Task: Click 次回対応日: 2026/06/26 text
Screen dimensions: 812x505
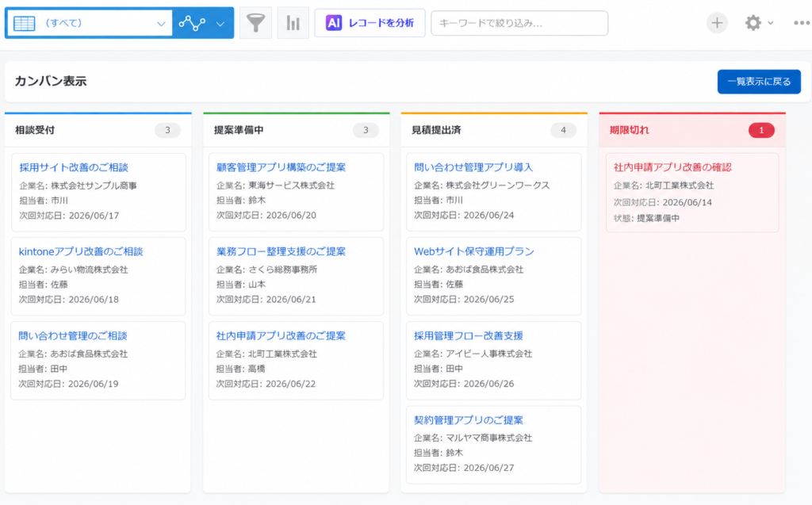Action: point(464,384)
